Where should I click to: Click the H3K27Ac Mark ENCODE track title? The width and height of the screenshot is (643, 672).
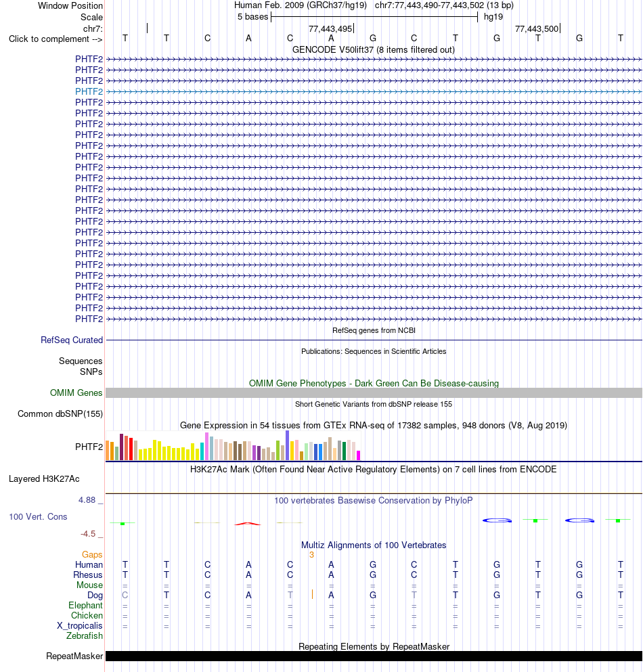374,469
